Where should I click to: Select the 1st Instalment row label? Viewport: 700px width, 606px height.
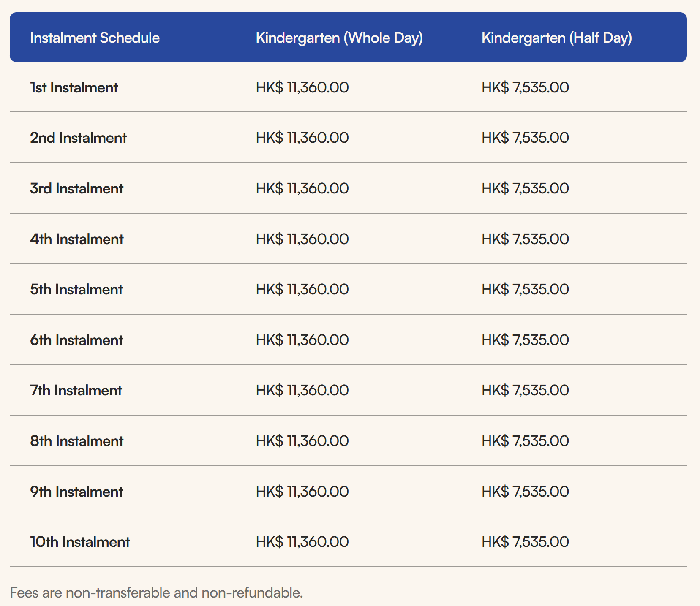click(74, 87)
